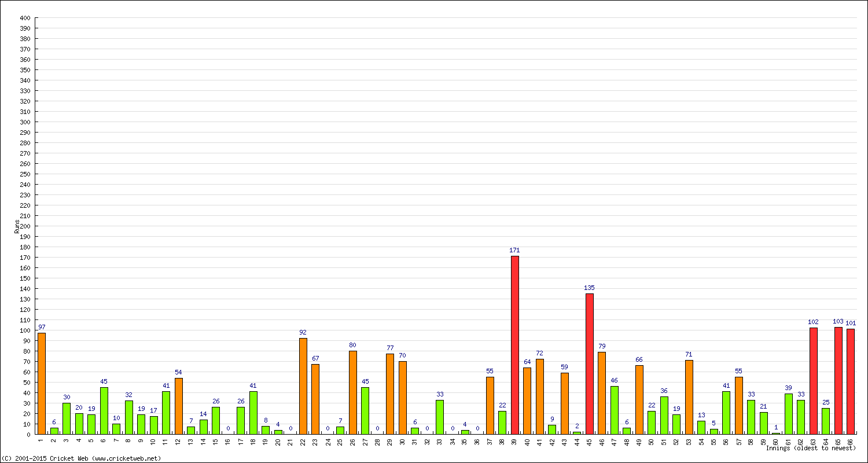Click the value label 59
The height and width of the screenshot is (463, 868).
[x=564, y=367]
